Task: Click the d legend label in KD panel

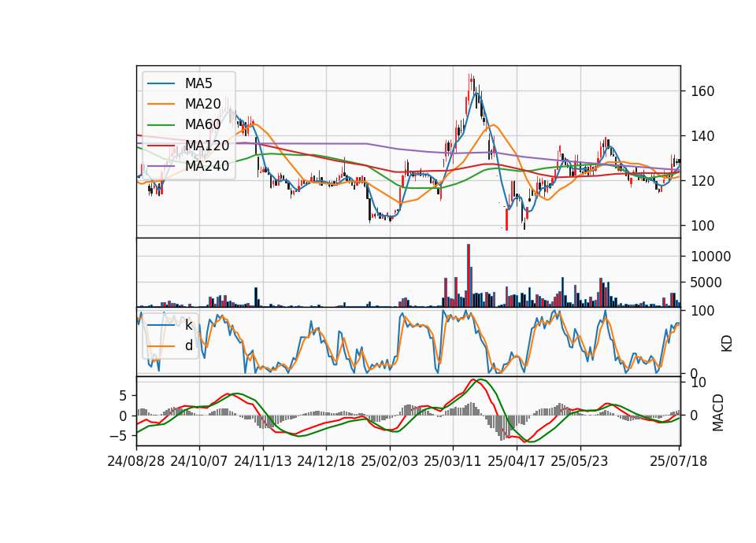Action: [x=188, y=345]
